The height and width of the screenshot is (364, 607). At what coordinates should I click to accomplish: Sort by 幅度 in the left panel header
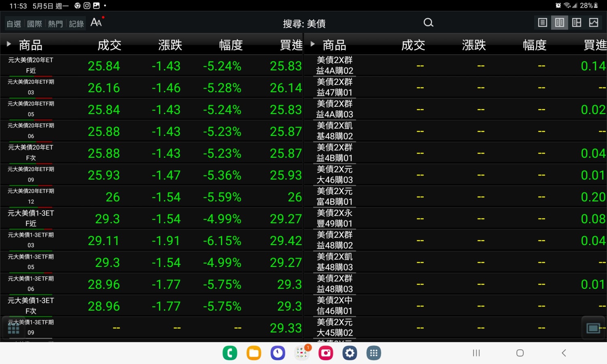click(231, 45)
